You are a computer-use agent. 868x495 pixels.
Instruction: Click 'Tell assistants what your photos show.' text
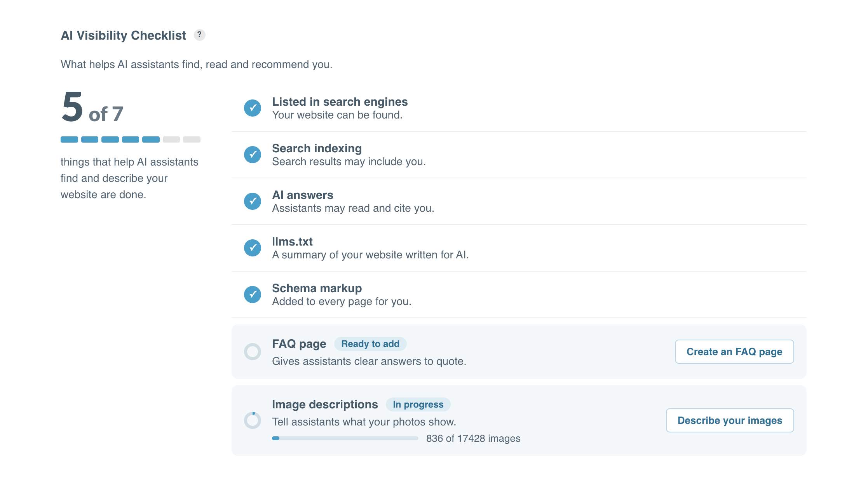pyautogui.click(x=364, y=422)
